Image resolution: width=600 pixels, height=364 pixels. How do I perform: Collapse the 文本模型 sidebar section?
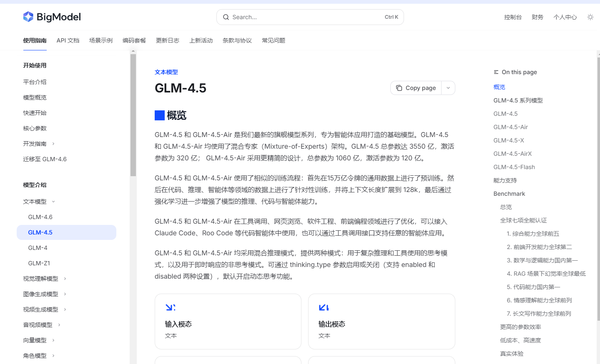coord(53,202)
